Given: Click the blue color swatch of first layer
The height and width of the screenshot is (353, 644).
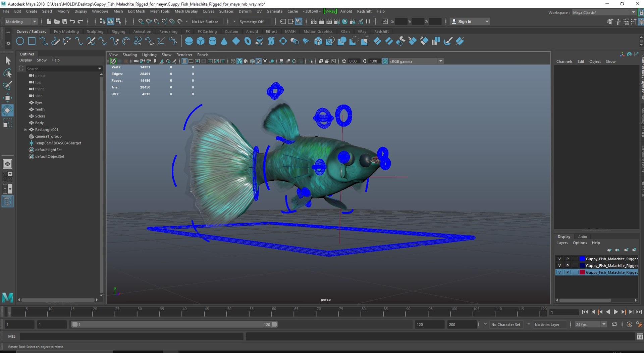Looking at the screenshot, I should pos(582,259).
